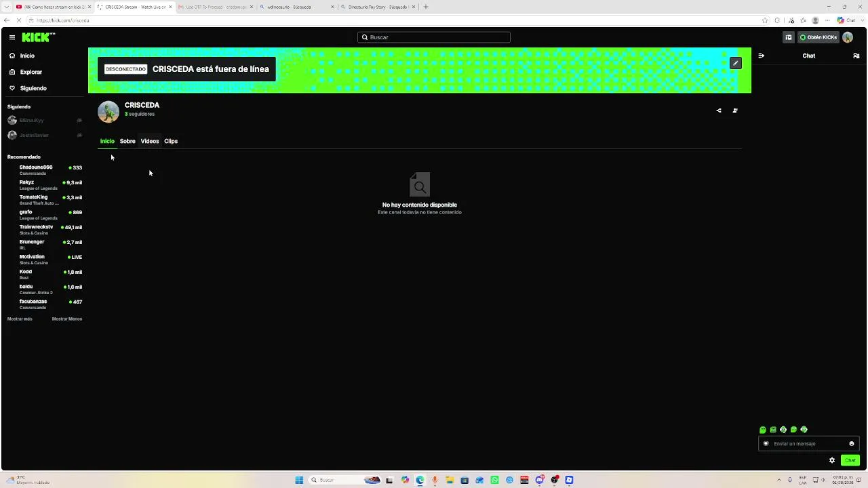
Task: Open recommended channel Shadoune666
Action: pyautogui.click(x=44, y=169)
